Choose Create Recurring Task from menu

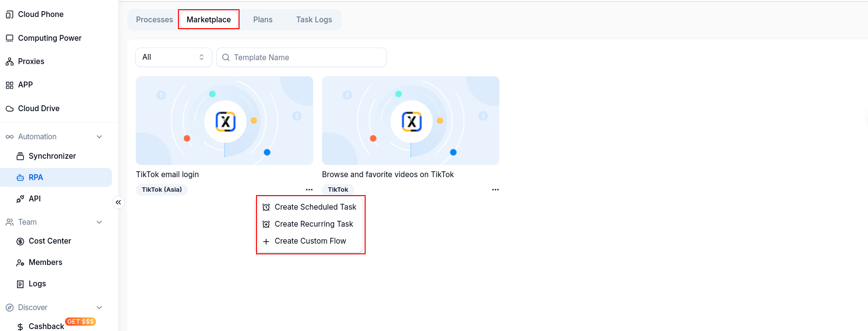[x=310, y=224]
